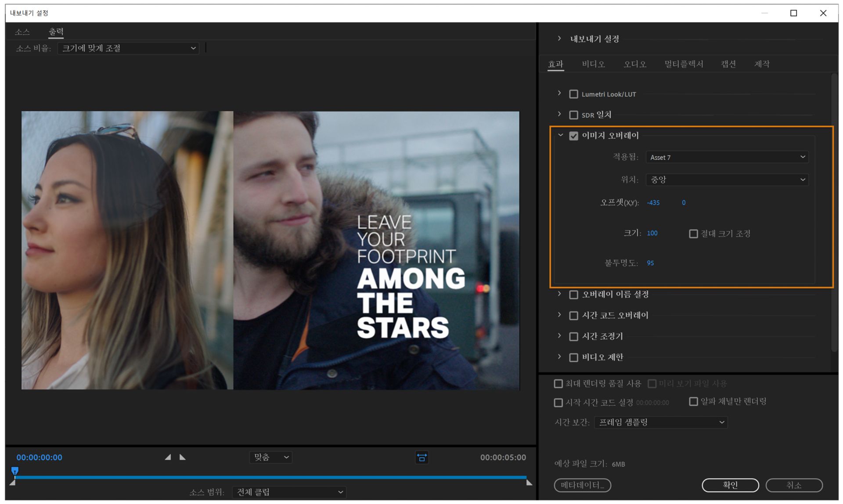Click the 불투명도 value 95
The height and width of the screenshot is (504, 843).
click(x=650, y=263)
